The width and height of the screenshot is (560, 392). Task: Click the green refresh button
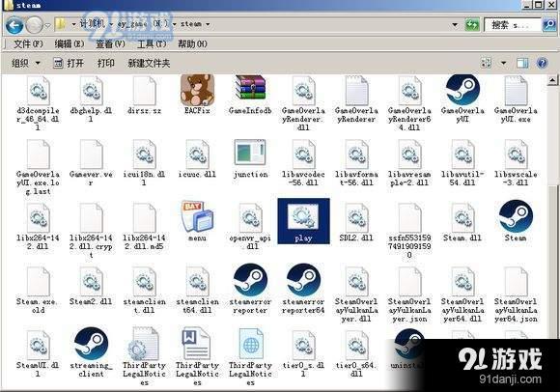[x=472, y=25]
